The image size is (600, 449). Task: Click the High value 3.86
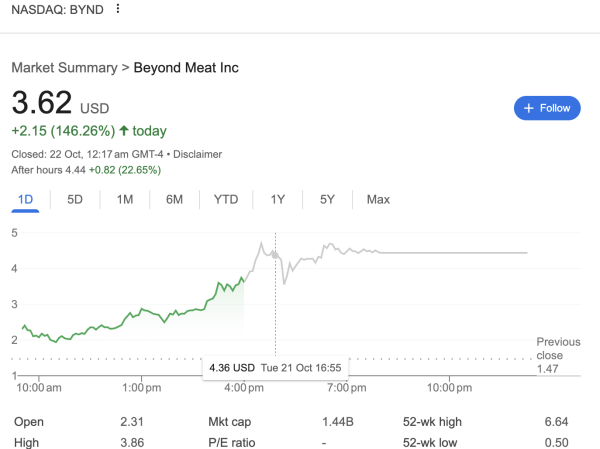click(x=132, y=442)
